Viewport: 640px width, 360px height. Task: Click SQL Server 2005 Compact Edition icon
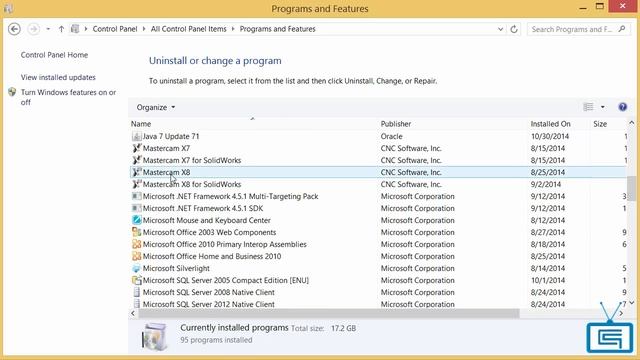click(x=137, y=280)
